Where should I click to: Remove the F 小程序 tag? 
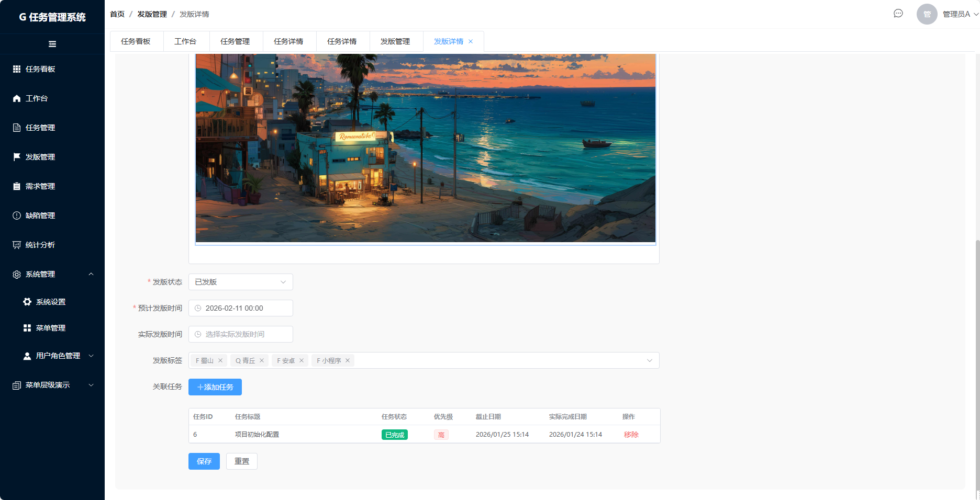(x=348, y=360)
